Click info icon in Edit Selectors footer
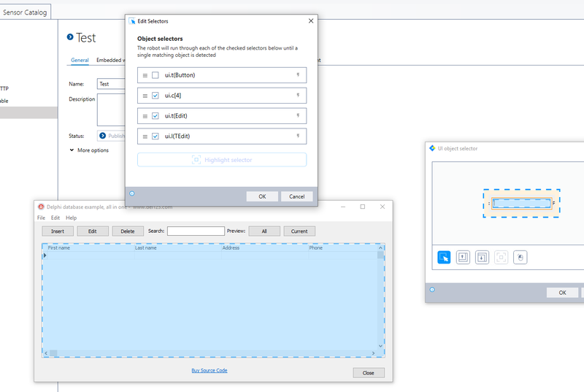Viewport: 584px width, 392px height. tap(131, 193)
